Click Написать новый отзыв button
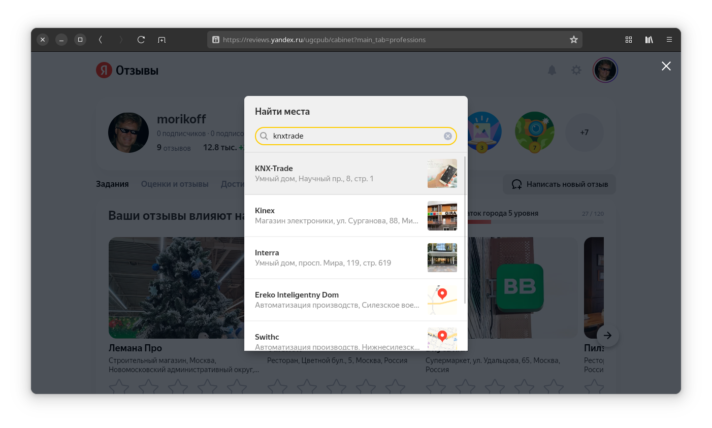 (x=559, y=184)
